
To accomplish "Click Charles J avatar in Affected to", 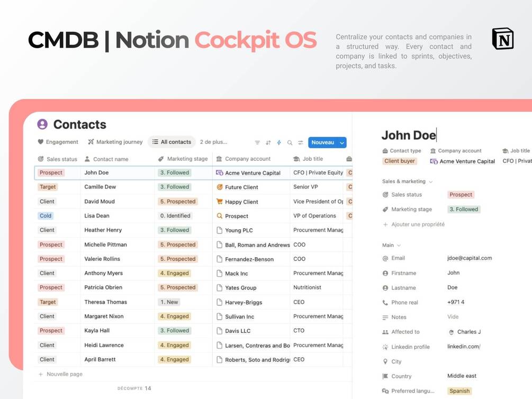I will (451, 332).
